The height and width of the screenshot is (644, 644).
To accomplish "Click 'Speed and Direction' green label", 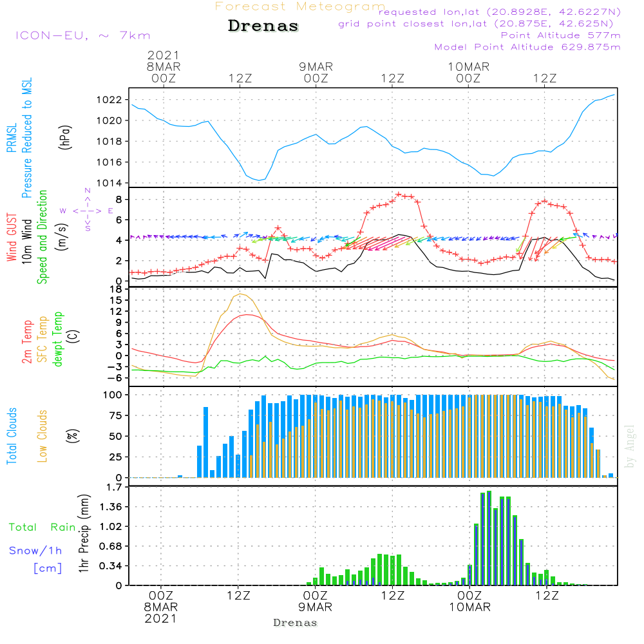I will point(42,237).
